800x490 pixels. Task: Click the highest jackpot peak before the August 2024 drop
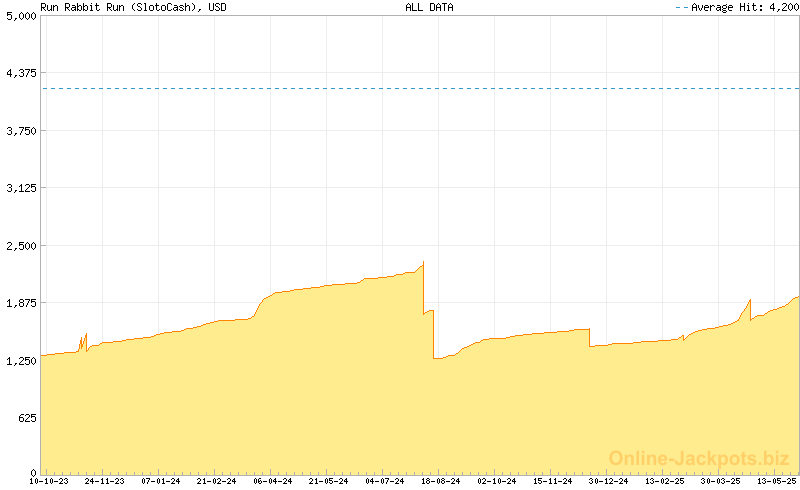click(x=423, y=263)
